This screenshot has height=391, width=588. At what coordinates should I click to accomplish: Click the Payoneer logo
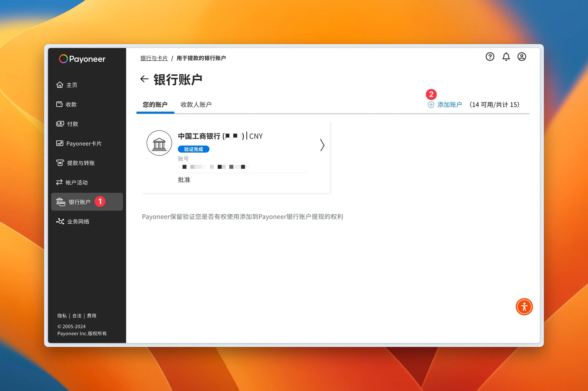click(82, 59)
